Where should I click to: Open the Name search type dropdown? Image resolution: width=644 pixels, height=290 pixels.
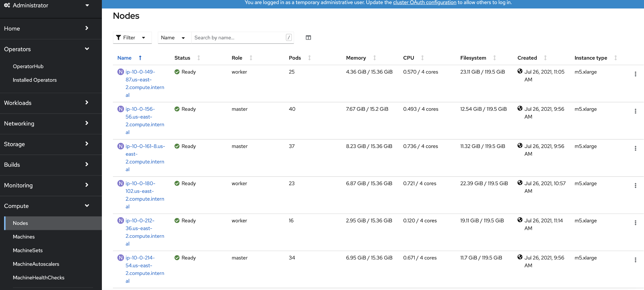click(x=174, y=37)
